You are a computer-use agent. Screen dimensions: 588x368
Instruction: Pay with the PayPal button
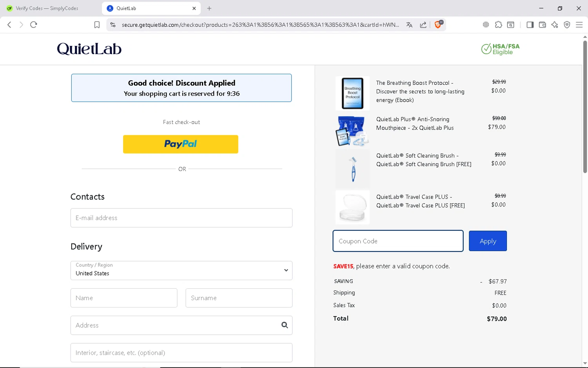tap(180, 144)
